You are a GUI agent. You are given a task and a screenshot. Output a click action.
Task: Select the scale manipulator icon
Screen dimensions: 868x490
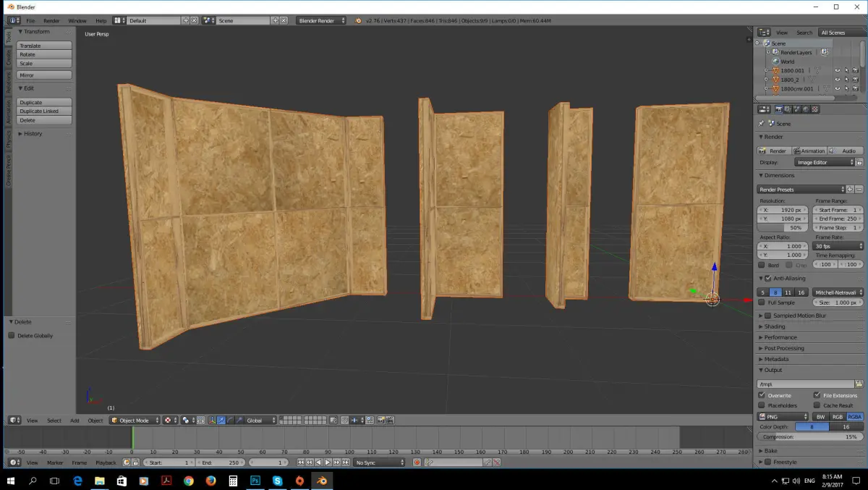coord(239,420)
